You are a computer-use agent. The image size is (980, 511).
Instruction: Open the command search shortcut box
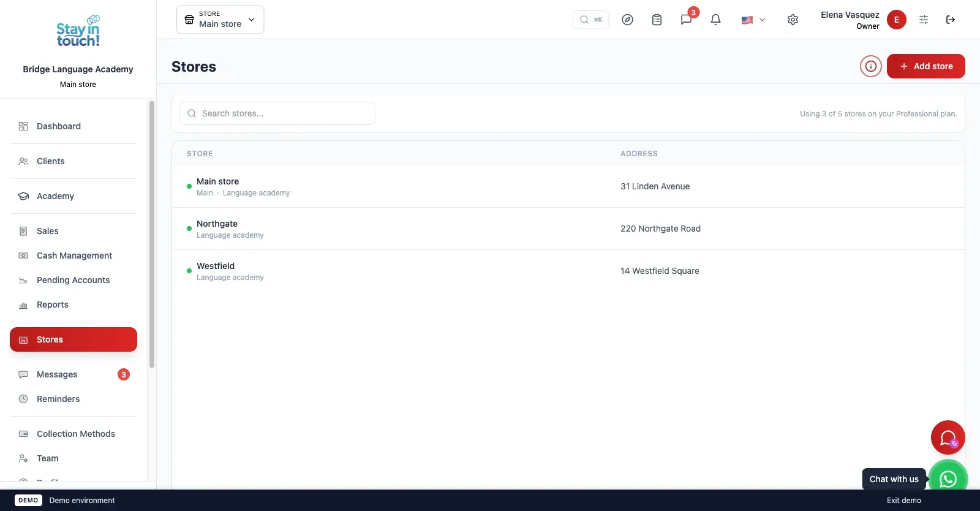(591, 20)
